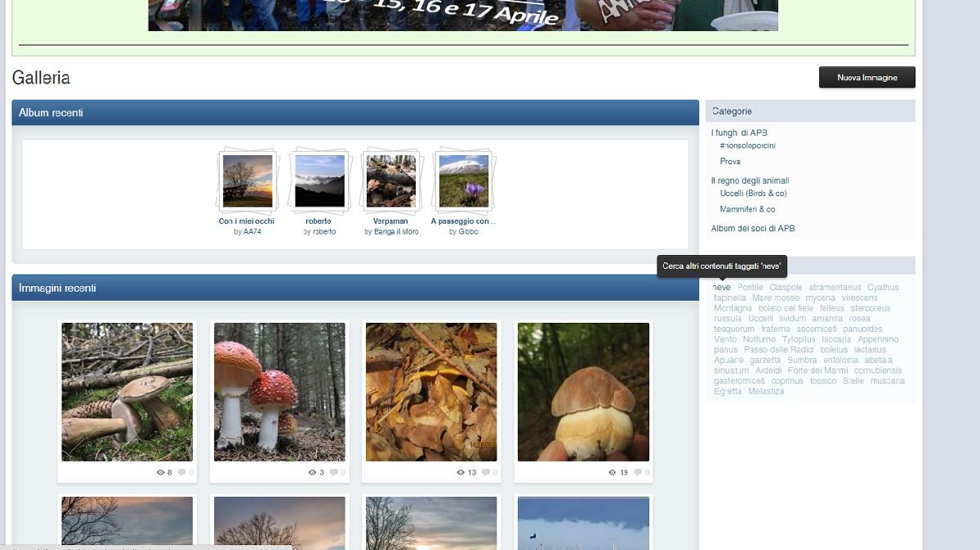Click the eye icon showing 19 views
Viewport: 980px width, 550px height.
(612, 472)
